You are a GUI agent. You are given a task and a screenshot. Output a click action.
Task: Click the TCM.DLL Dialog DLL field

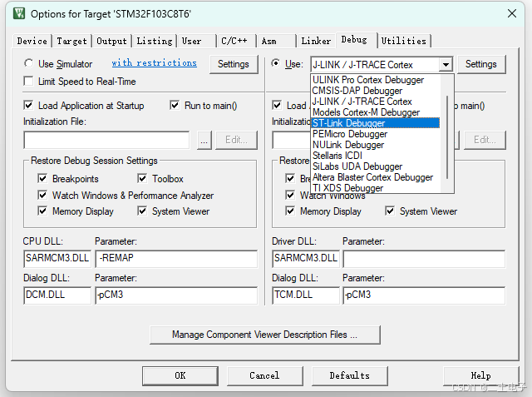click(x=306, y=295)
